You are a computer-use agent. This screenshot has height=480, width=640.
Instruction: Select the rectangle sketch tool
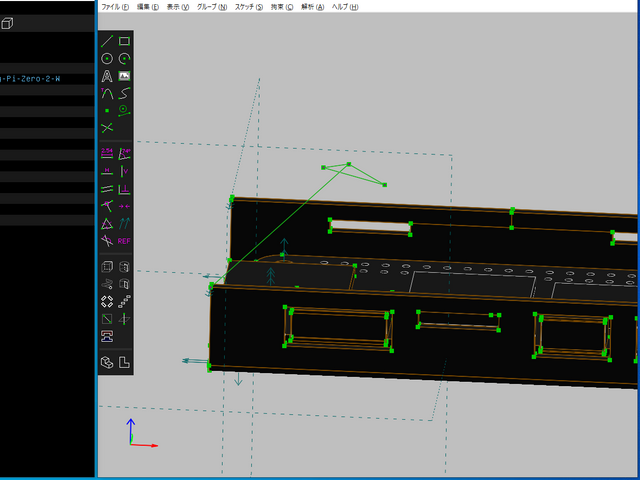(125, 41)
